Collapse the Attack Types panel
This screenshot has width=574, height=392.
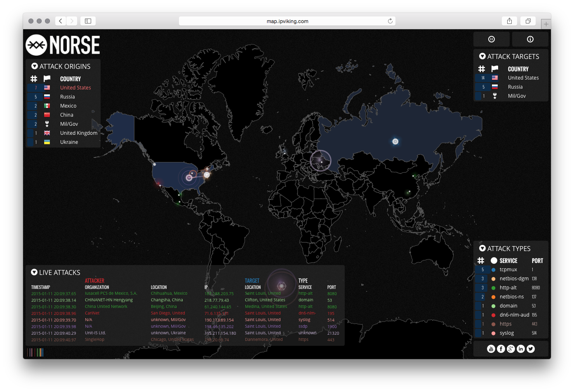tap(482, 249)
